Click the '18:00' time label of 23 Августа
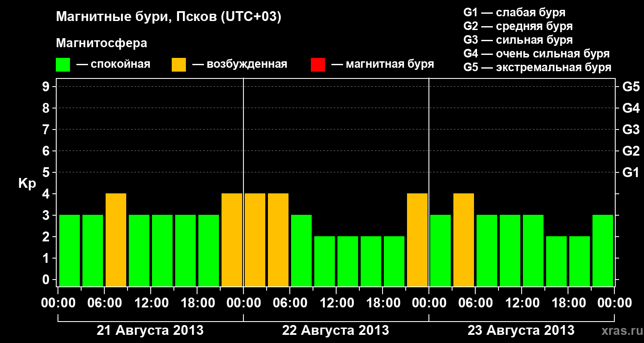 [x=568, y=303]
